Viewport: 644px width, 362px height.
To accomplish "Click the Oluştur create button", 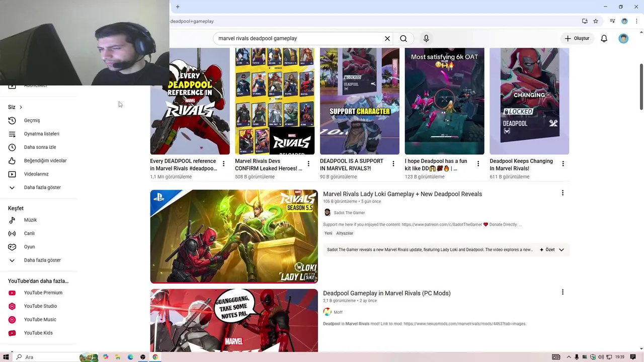I will click(577, 38).
